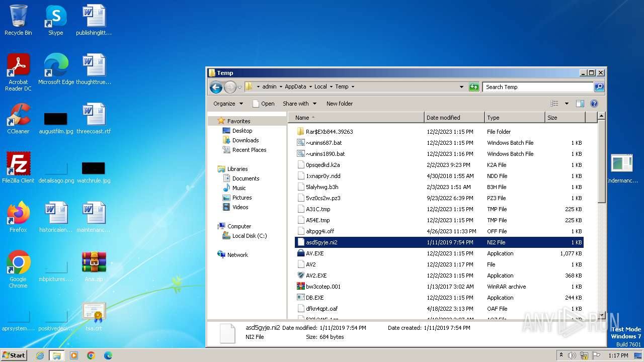Open recent pages dropdown beside Forward

click(x=239, y=87)
